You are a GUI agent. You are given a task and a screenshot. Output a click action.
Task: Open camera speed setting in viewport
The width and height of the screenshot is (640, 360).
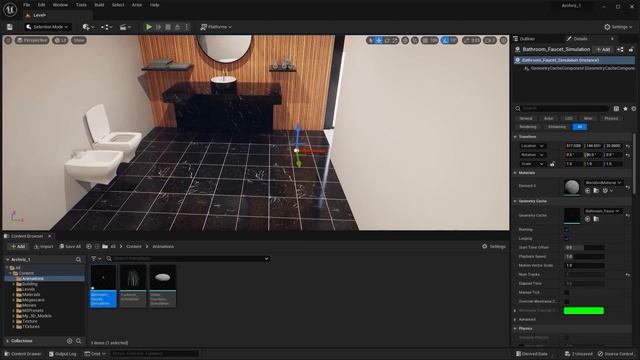489,40
